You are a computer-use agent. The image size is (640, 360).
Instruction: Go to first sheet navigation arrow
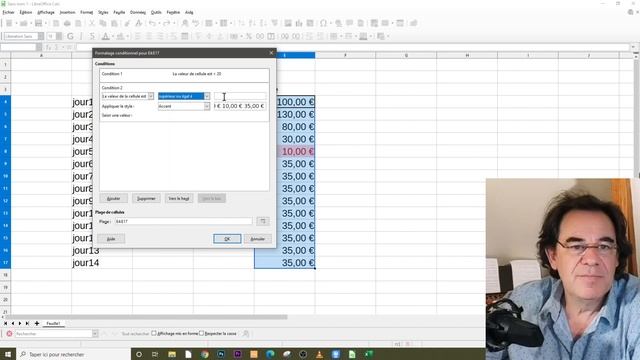[x=5, y=323]
